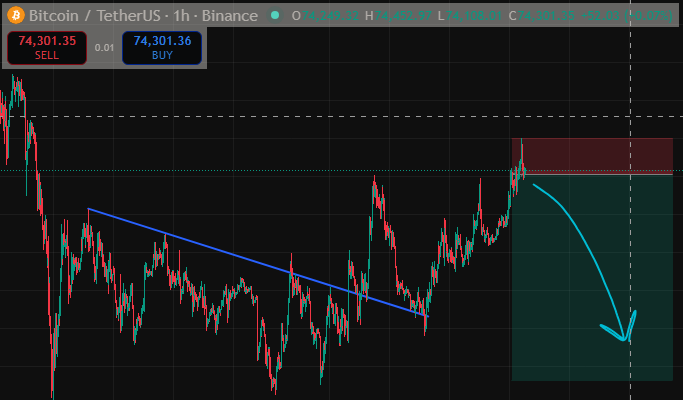
Task: Click the orange Bitcoin logo icon
Action: click(16, 15)
